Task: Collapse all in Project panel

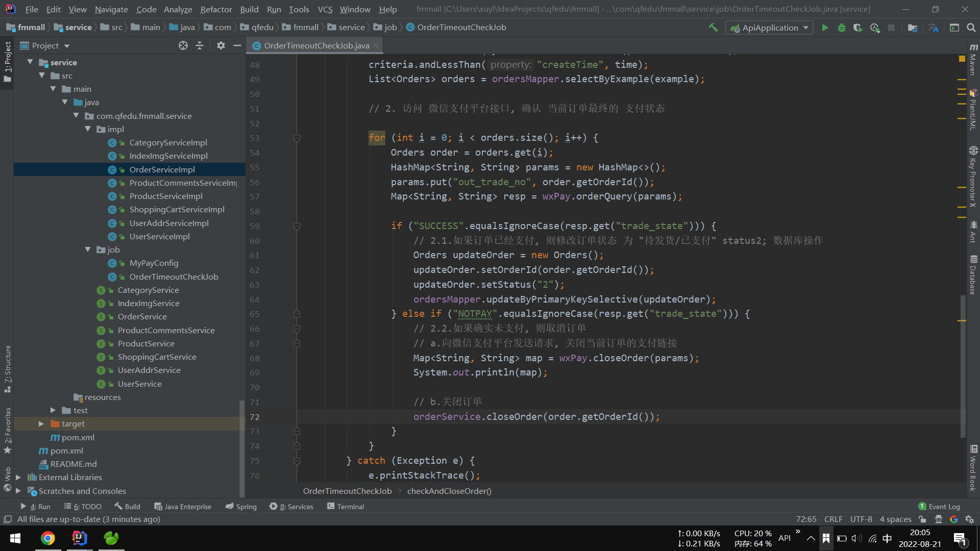Action: [x=200, y=45]
